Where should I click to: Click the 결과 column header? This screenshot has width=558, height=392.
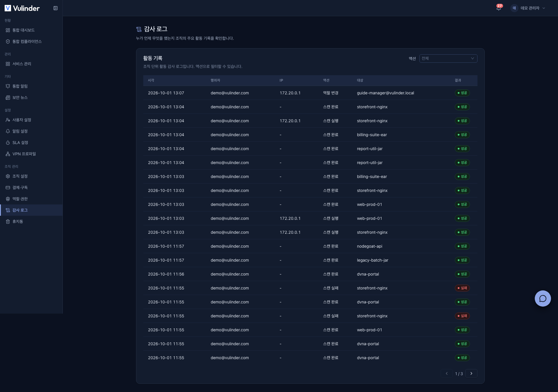(x=458, y=80)
